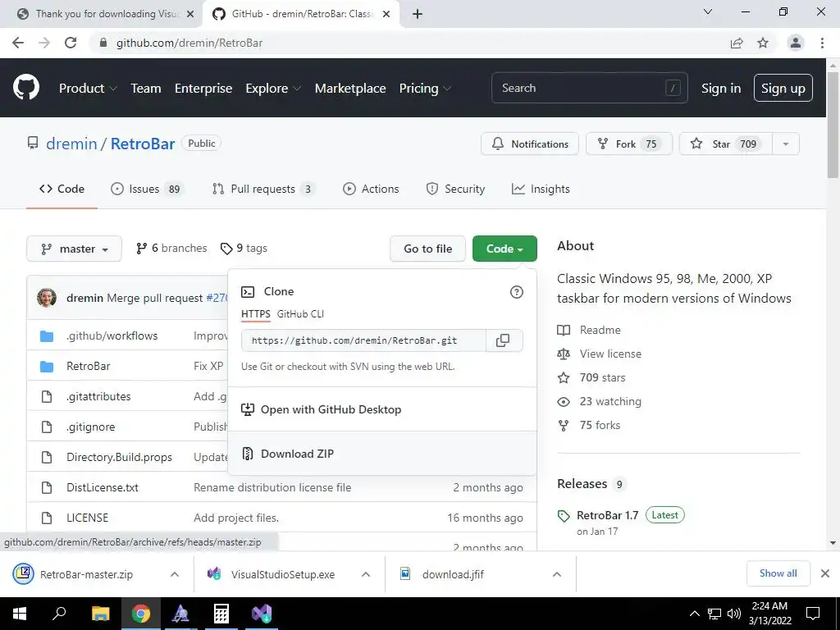
Task: Click Notifications button
Action: (x=530, y=144)
